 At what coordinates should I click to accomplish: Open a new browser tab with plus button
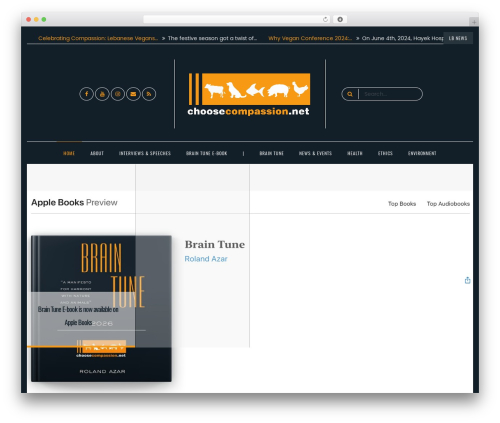474,22
